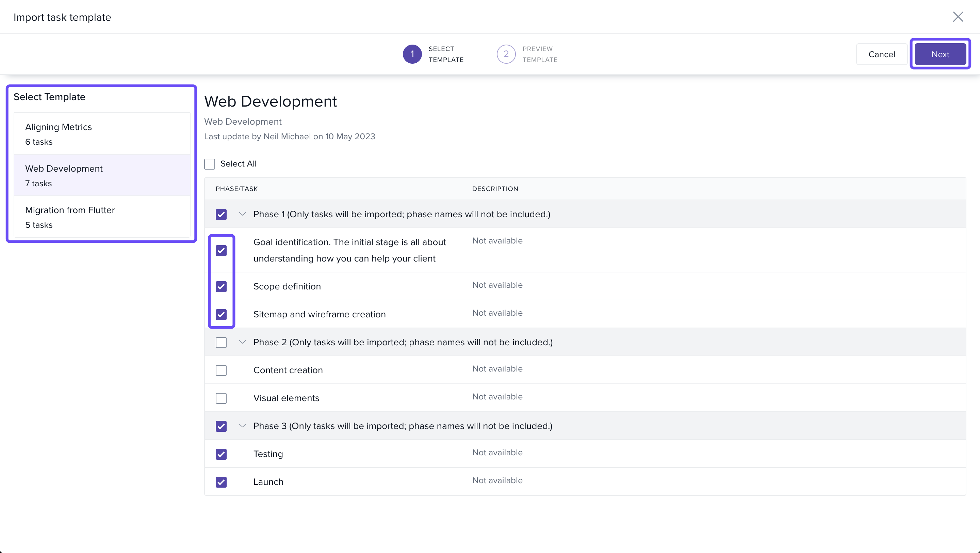Select the Web Development template item
Screen dimensions: 980x553
(x=102, y=175)
